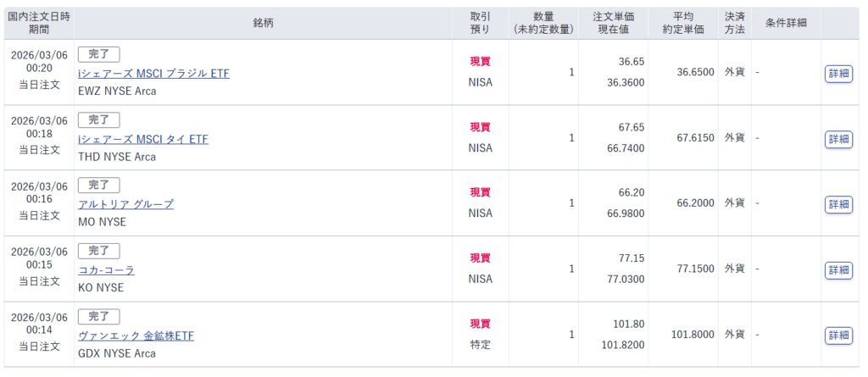Open 詳細 for the THD Thailand ETF order
Screen dimensions: 868x377
pyautogui.click(x=838, y=139)
